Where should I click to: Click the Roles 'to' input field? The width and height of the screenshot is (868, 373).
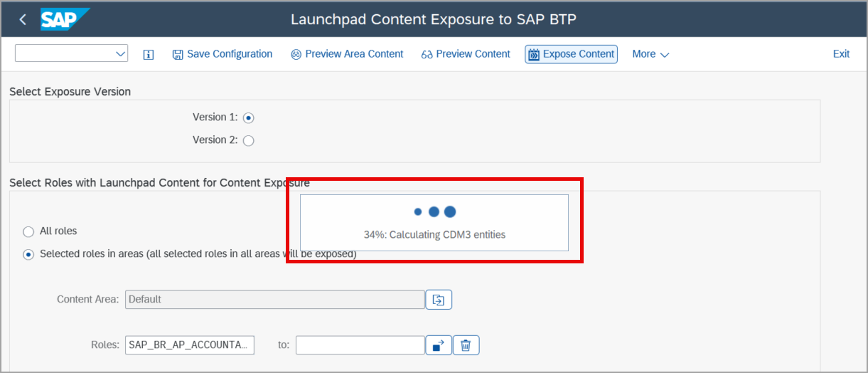point(360,345)
